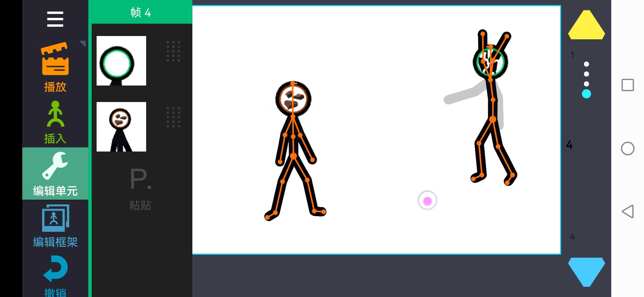Select the brown-face stickman thumbnail
Viewport: 644px width, 297px height.
point(121,127)
